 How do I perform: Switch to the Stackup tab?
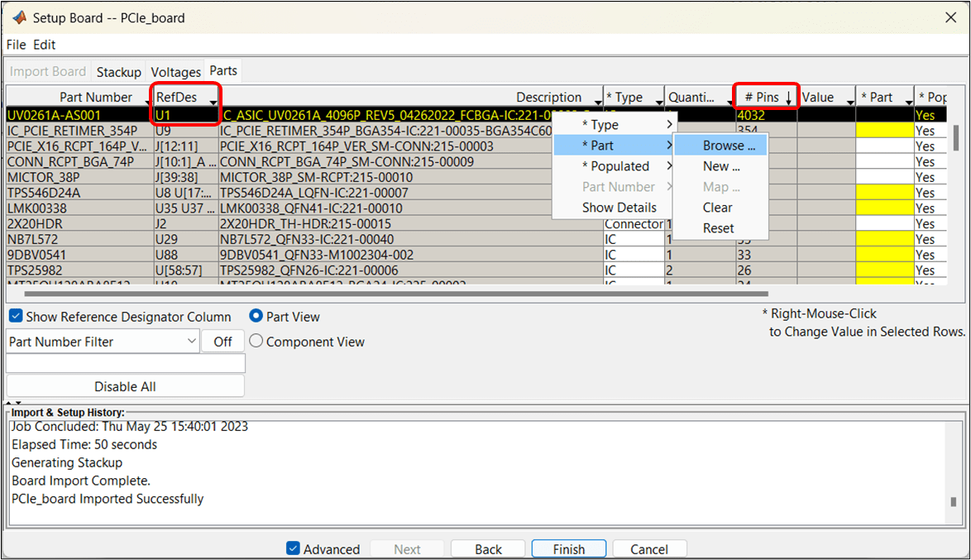pyautogui.click(x=119, y=72)
